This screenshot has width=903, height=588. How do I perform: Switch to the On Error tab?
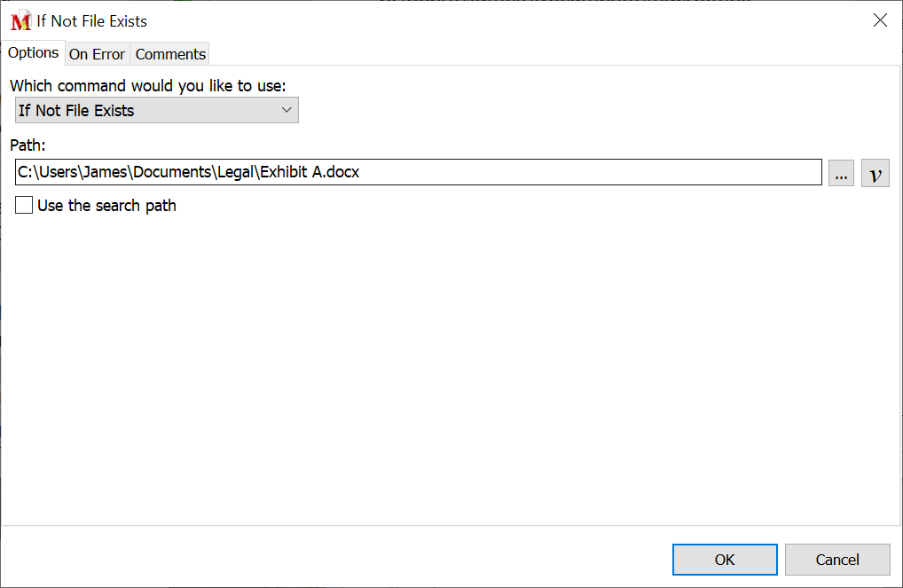pyautogui.click(x=97, y=54)
